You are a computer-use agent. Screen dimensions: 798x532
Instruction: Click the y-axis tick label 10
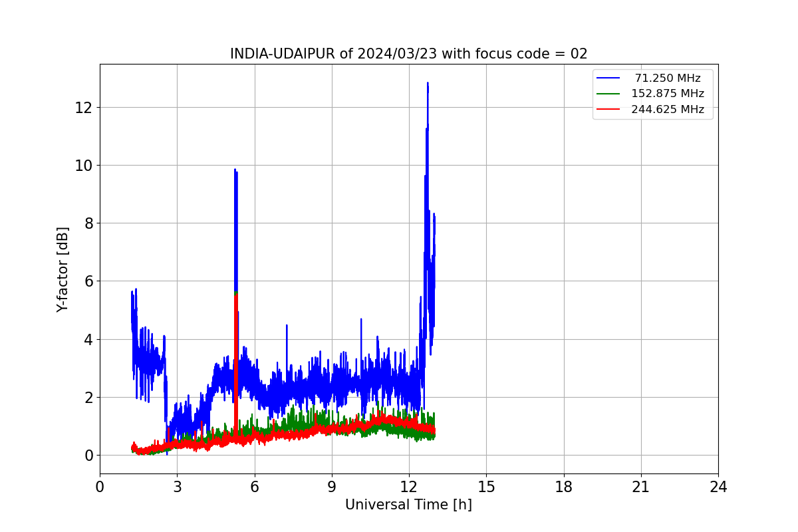(84, 165)
